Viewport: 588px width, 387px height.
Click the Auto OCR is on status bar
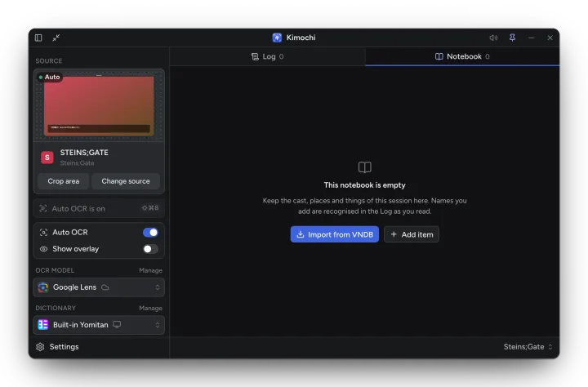[99, 208]
